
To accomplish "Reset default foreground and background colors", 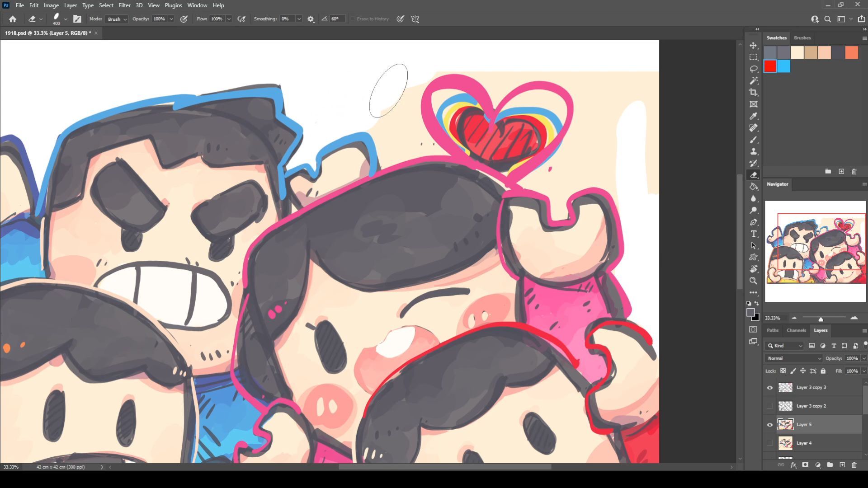I will pyautogui.click(x=749, y=303).
